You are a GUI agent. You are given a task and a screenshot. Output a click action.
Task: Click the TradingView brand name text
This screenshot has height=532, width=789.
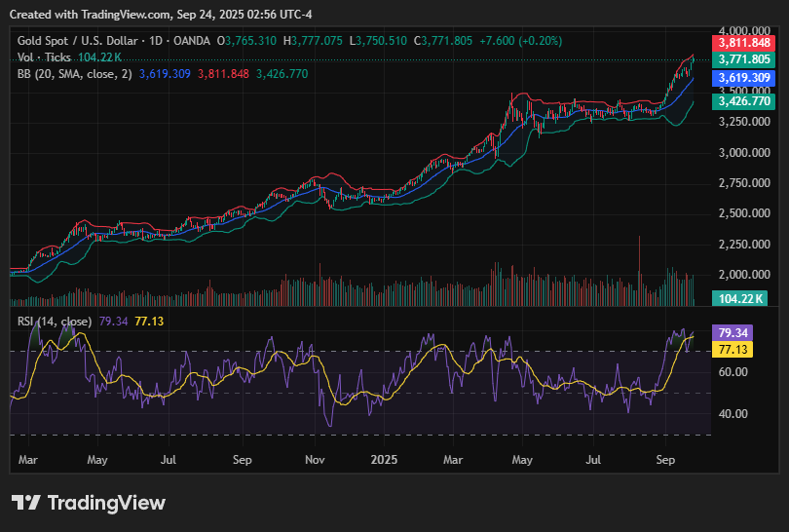tap(107, 503)
